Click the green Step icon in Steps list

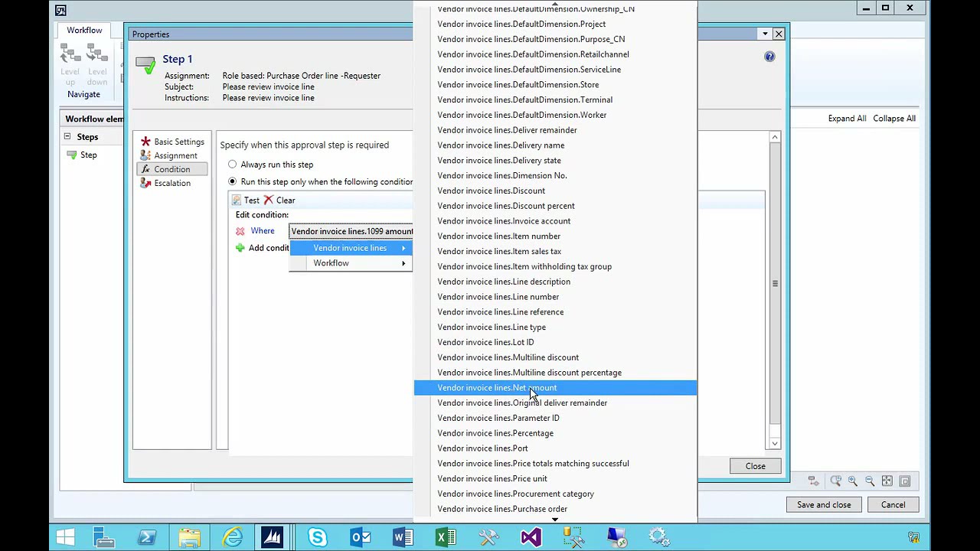point(71,155)
